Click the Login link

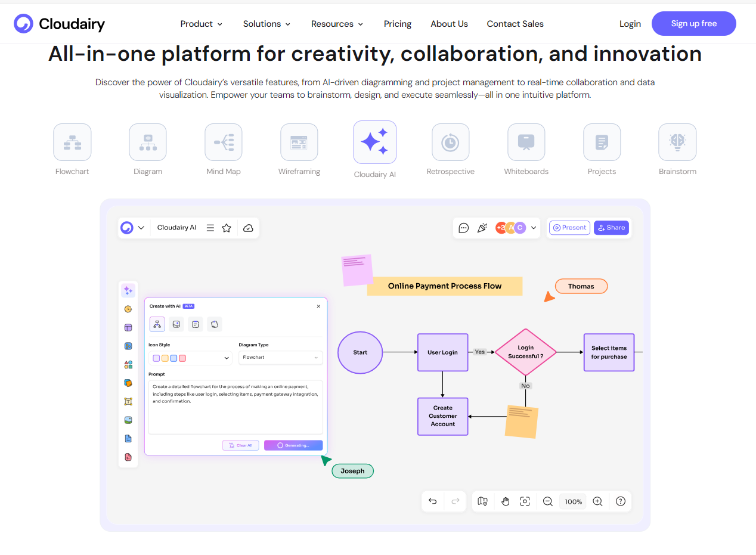coord(630,24)
